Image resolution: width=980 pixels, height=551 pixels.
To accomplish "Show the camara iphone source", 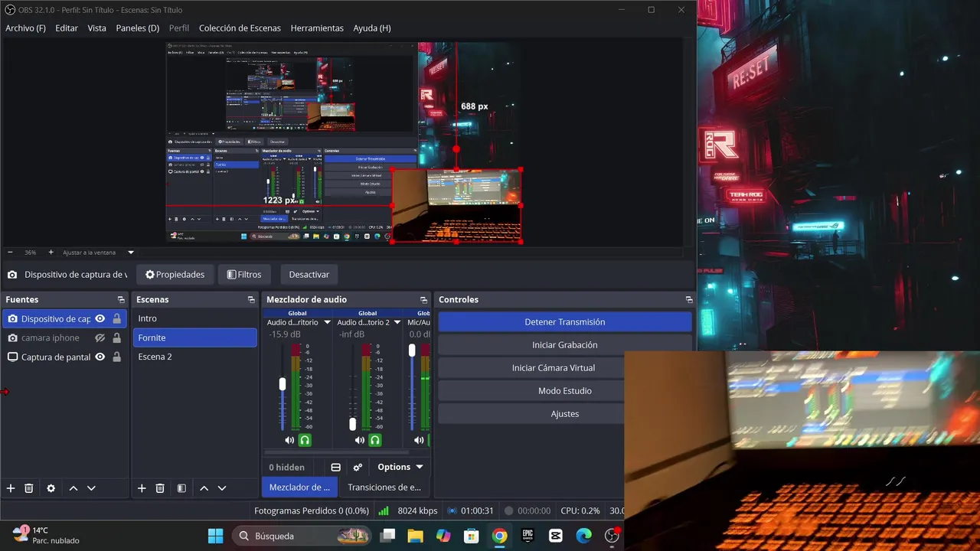I will [100, 338].
